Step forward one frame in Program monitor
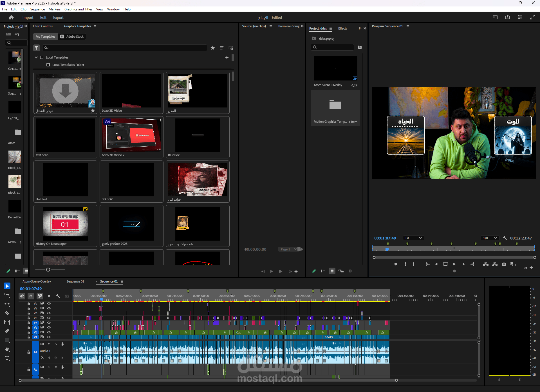 (463, 264)
